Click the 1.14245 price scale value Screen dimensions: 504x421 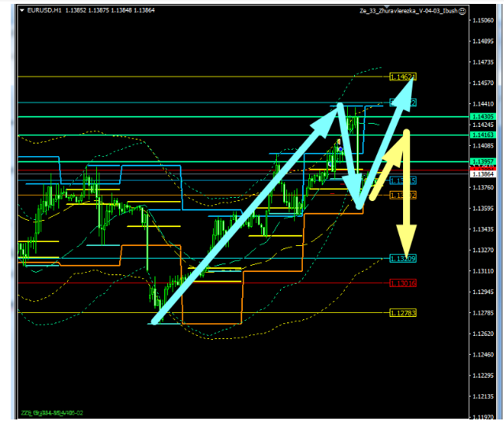click(483, 125)
